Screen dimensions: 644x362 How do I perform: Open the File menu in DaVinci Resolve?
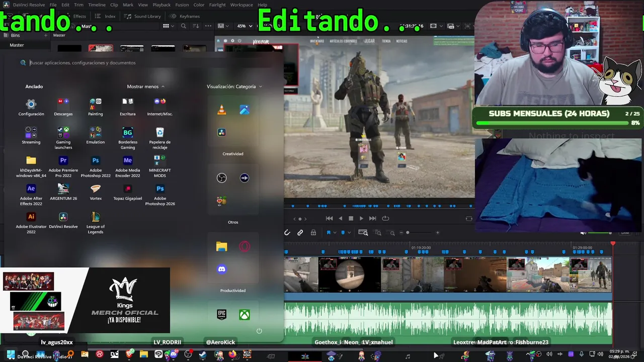(x=53, y=5)
